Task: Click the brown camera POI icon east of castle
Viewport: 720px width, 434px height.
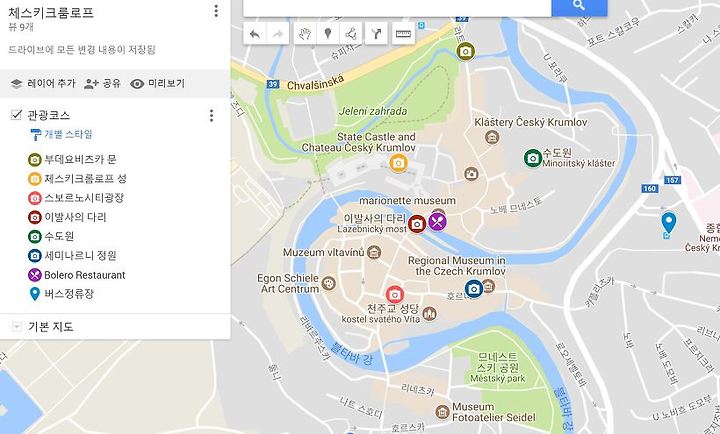Action: point(471,174)
